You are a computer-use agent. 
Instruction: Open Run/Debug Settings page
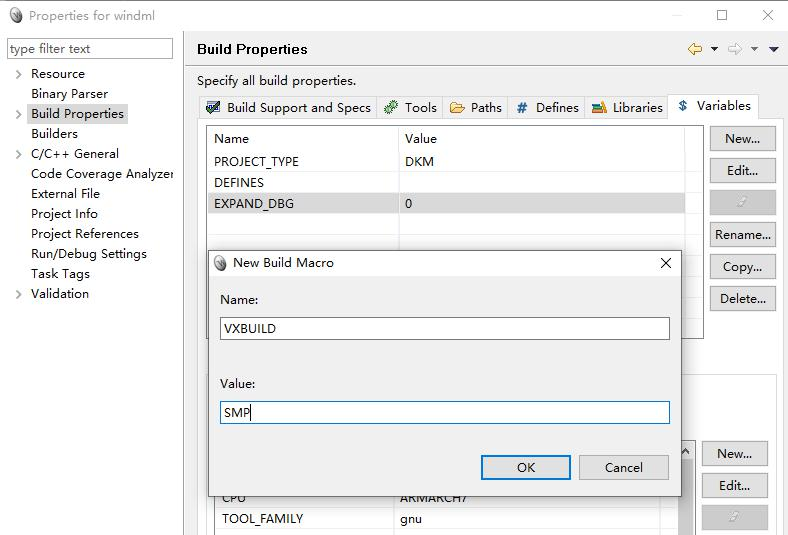pyautogui.click(x=89, y=254)
